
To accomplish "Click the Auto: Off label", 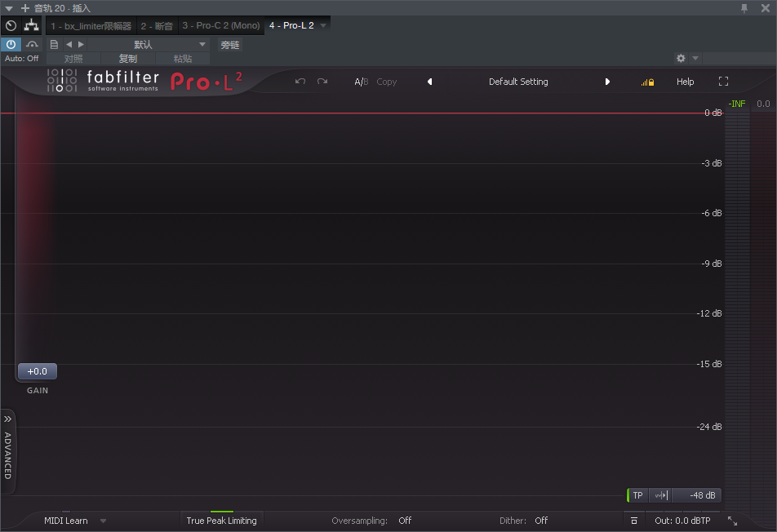I will 21,59.
